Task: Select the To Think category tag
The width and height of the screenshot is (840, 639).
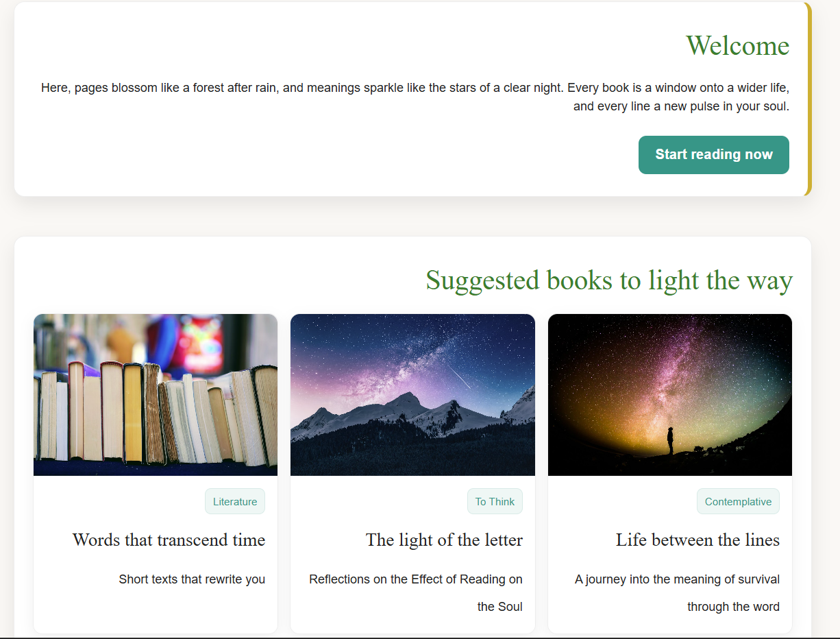Action: [x=495, y=501]
